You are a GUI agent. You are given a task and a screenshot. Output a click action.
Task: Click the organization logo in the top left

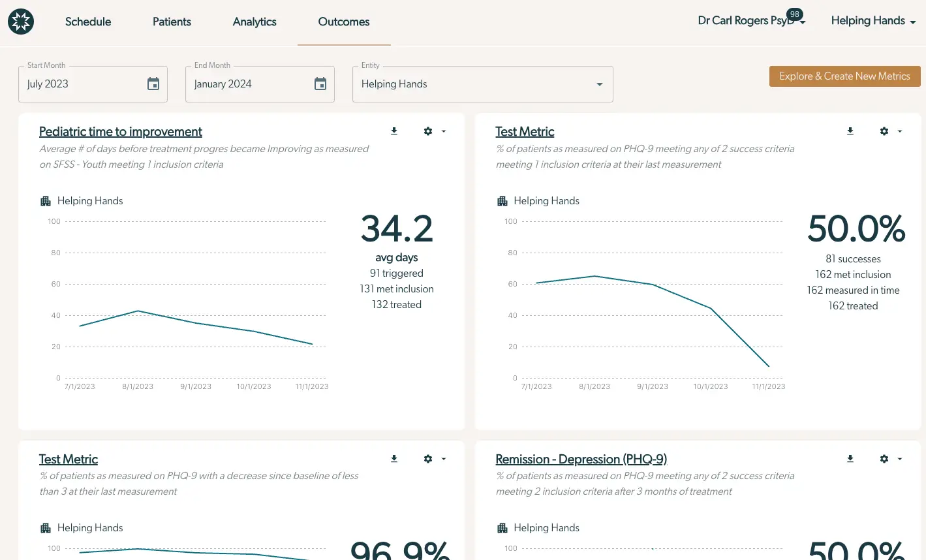[x=20, y=20]
